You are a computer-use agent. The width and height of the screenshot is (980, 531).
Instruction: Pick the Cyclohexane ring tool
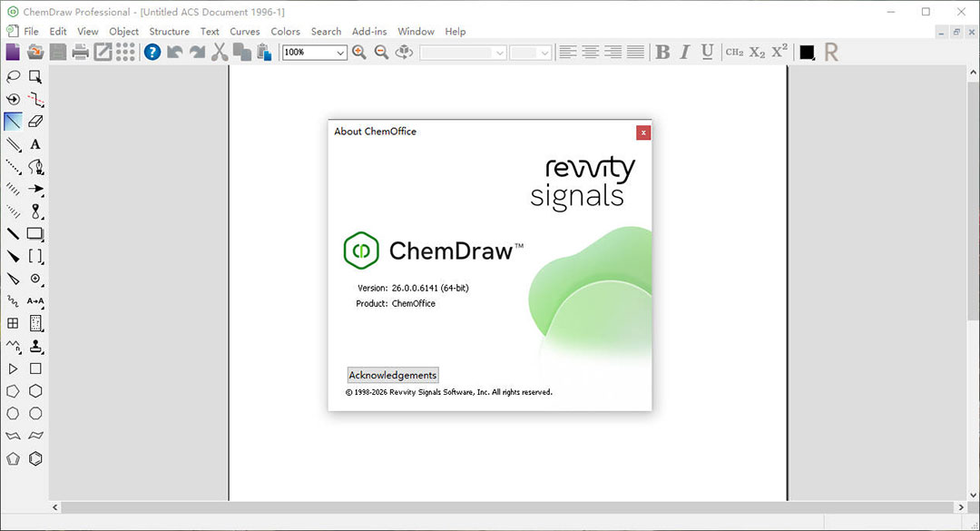35,391
